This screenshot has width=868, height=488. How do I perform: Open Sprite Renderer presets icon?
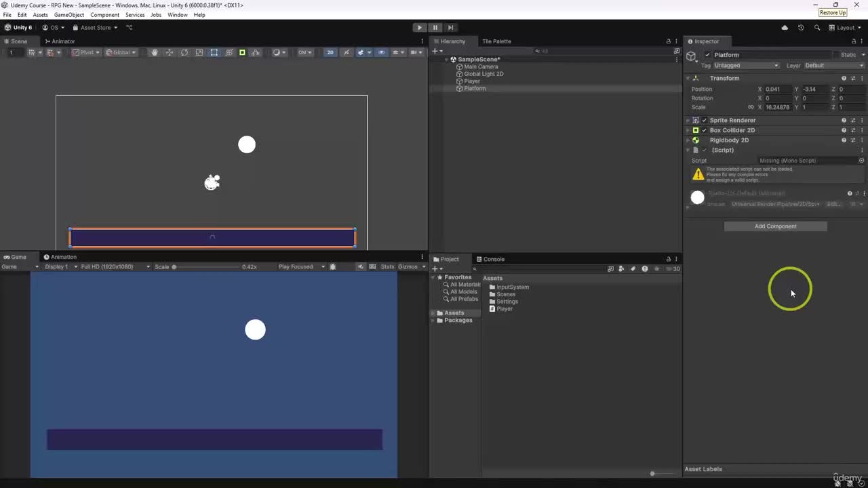[x=853, y=120]
